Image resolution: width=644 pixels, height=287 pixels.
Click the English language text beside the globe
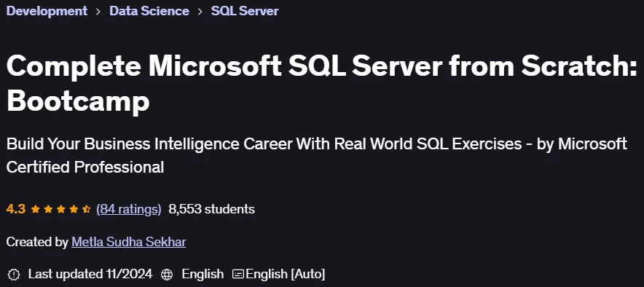(203, 274)
